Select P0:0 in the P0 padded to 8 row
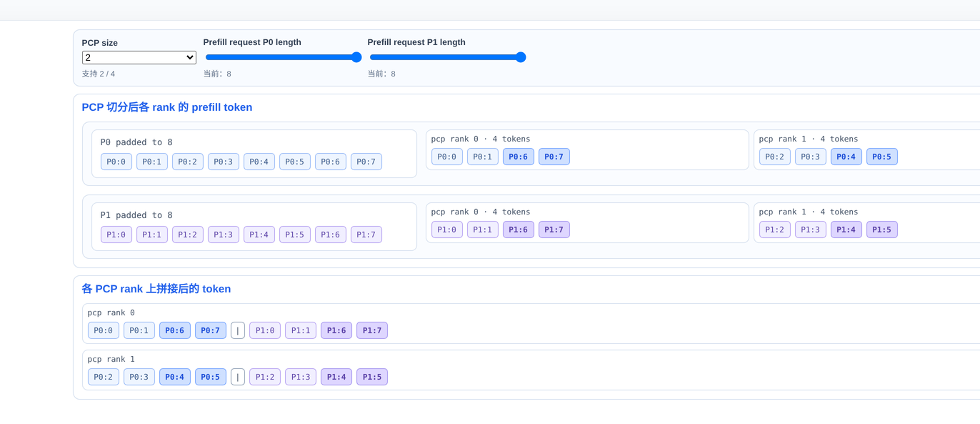The height and width of the screenshot is (424, 980). [116, 162]
